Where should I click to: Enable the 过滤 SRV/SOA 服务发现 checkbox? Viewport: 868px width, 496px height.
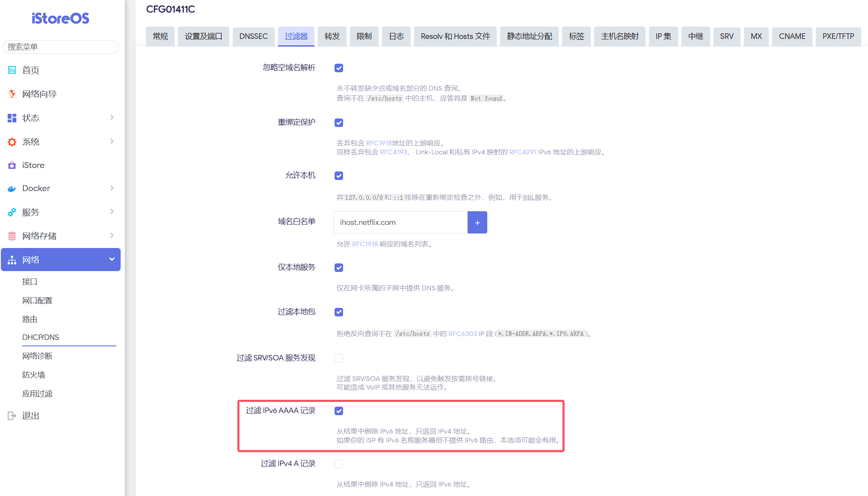(x=339, y=358)
